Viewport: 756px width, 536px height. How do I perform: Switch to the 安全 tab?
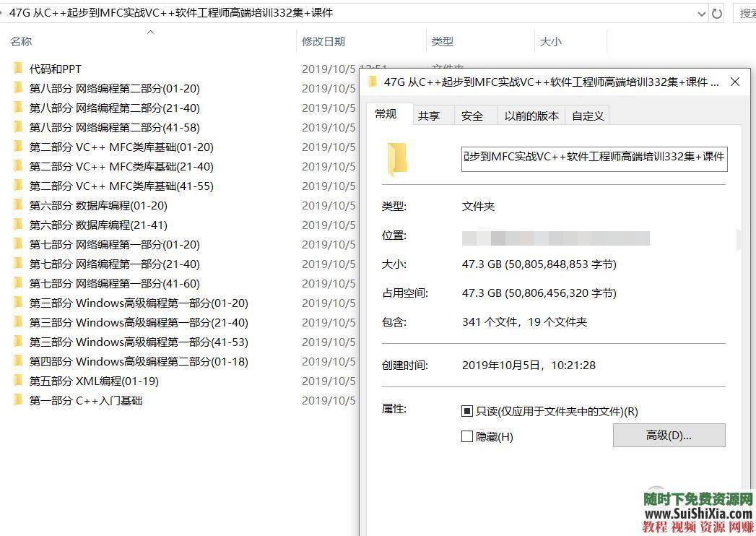473,115
